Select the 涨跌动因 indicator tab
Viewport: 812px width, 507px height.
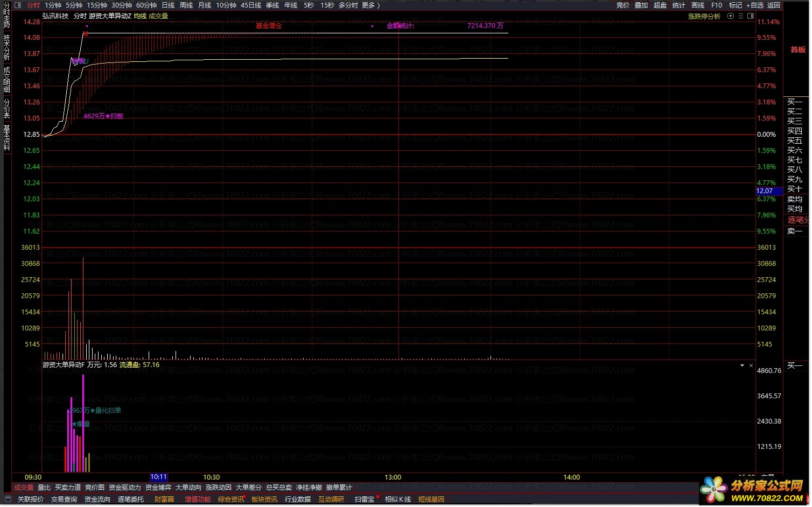pyautogui.click(x=219, y=488)
